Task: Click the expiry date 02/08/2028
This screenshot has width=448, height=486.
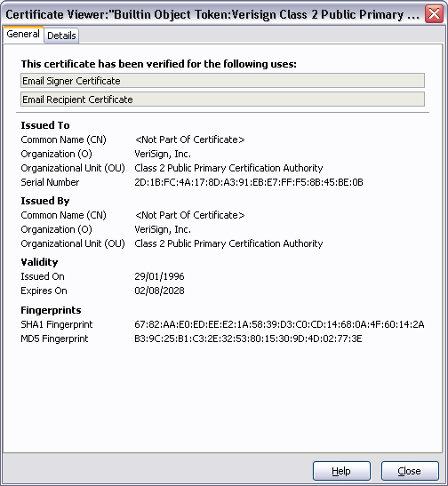Action: tap(159, 291)
